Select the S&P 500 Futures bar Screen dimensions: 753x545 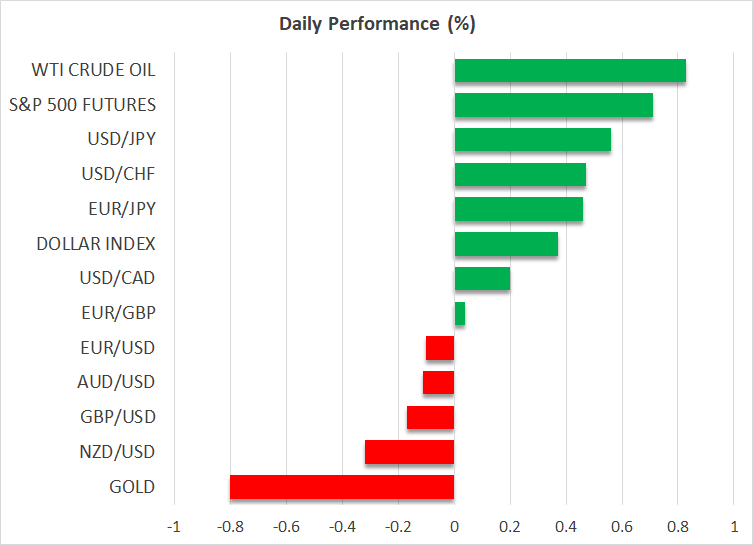553,105
